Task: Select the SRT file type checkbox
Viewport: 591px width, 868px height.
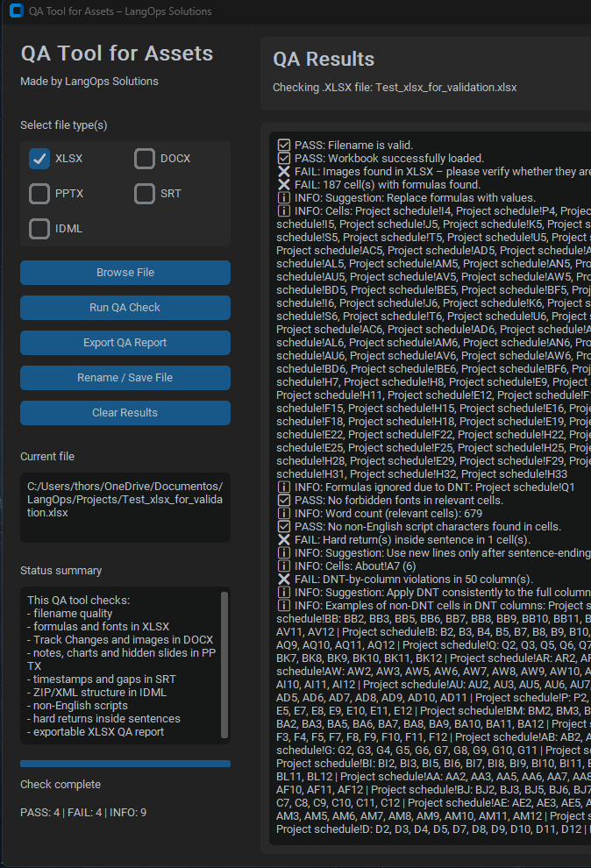Action: [x=145, y=194]
